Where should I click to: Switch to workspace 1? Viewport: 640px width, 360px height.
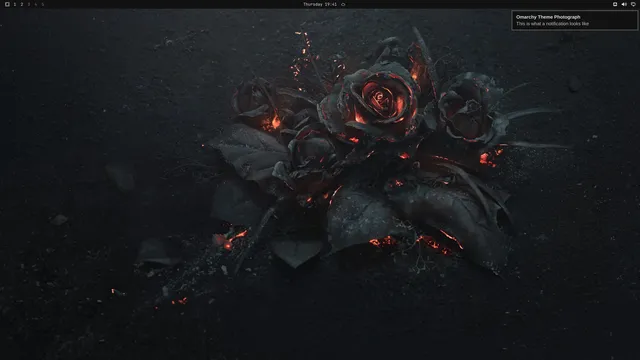click(15, 4)
